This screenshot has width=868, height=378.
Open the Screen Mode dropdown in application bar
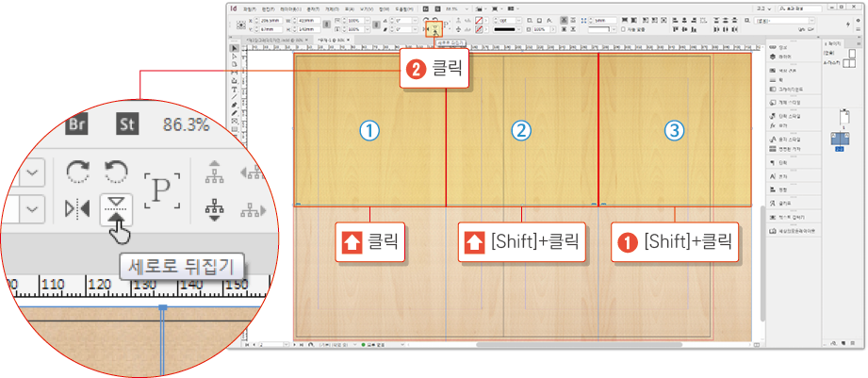(x=497, y=8)
